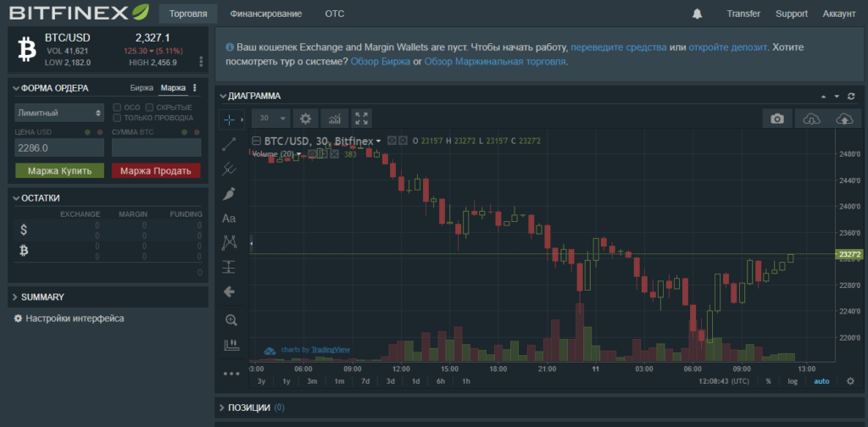
Task: Toggle fullscreen chart mode
Action: click(361, 119)
